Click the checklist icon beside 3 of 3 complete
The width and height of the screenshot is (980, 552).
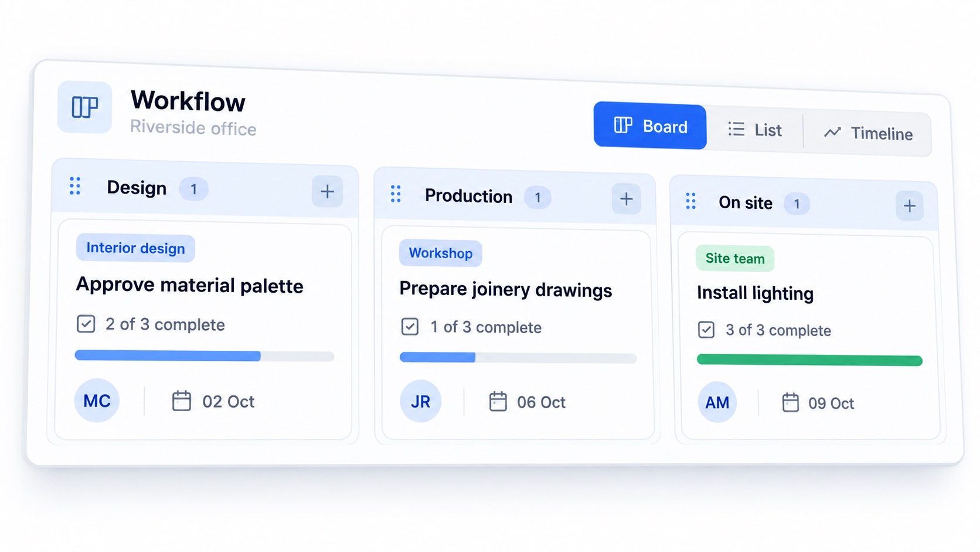point(706,330)
